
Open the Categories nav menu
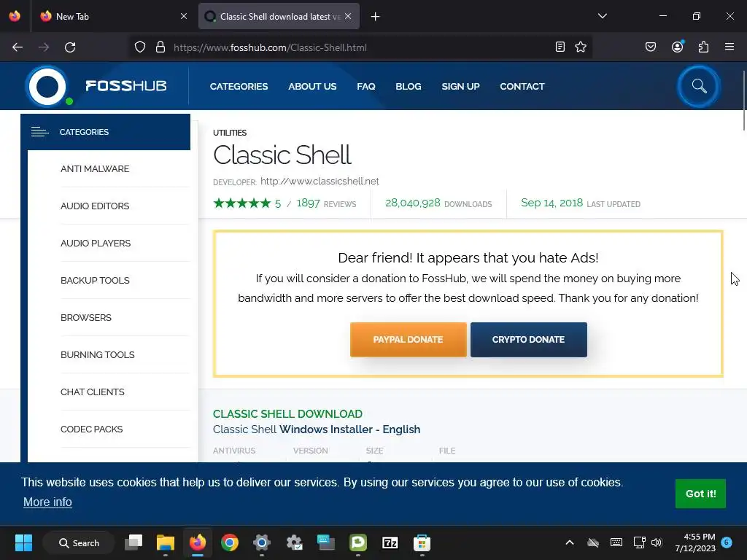[239, 86]
